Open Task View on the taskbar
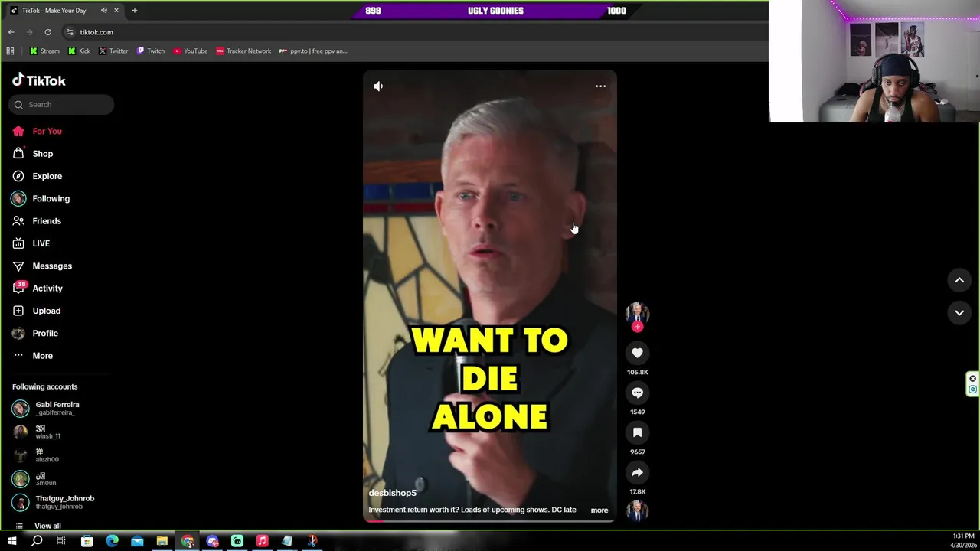This screenshot has height=551, width=980. point(61,541)
